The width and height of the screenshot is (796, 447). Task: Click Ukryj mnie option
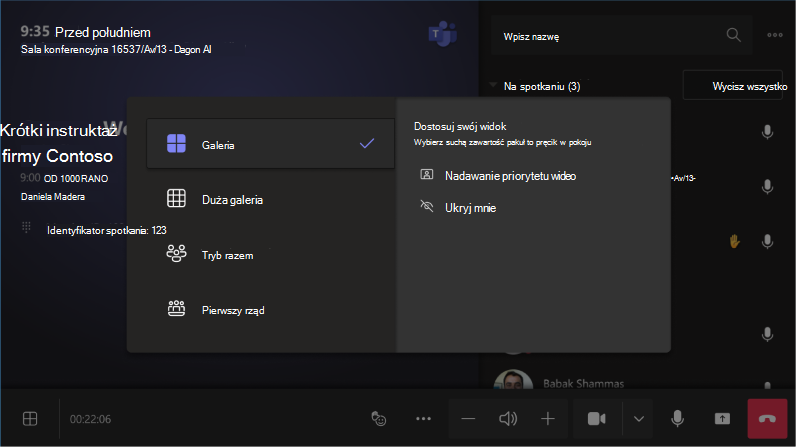458,208
